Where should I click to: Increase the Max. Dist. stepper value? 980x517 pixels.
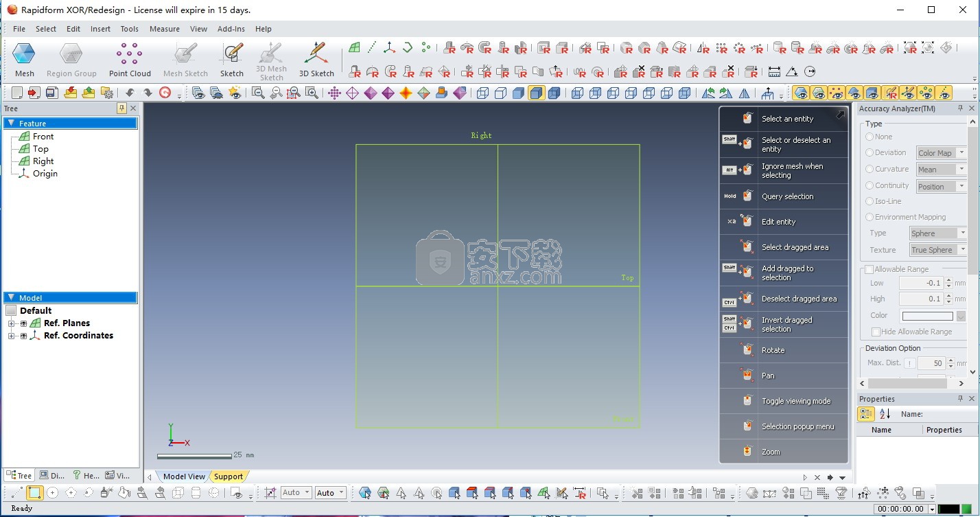(951, 360)
